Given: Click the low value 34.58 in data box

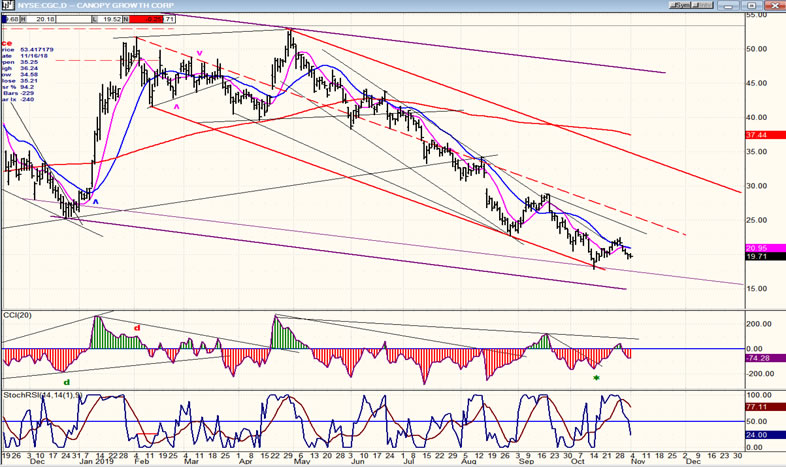Looking at the screenshot, I should (x=29, y=75).
